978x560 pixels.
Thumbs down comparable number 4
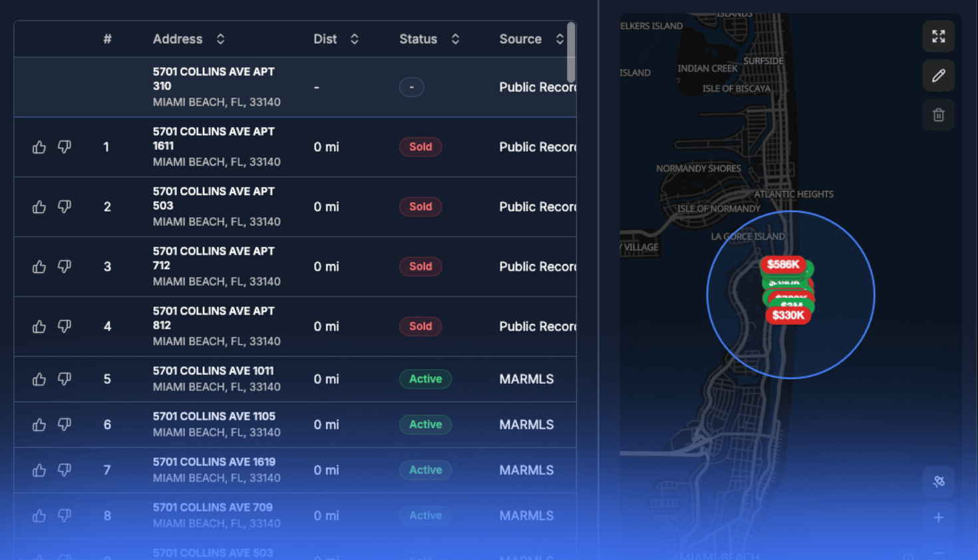[65, 327]
